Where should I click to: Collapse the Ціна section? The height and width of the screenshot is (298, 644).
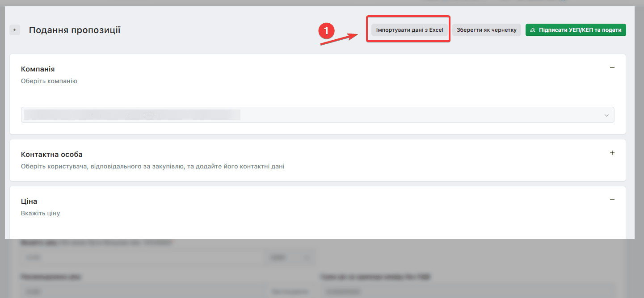(x=612, y=200)
